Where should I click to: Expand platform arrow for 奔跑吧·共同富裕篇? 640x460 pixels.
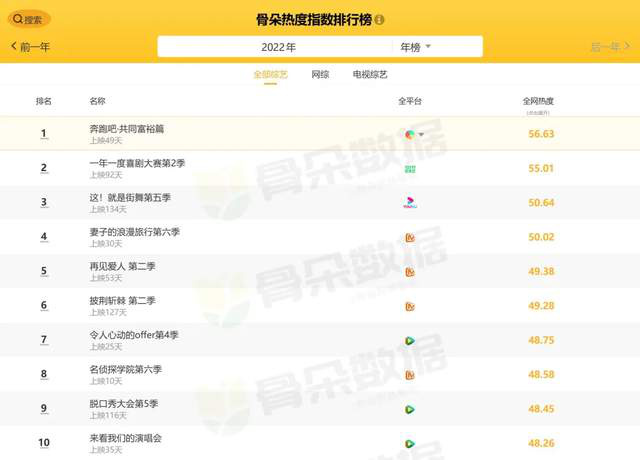[x=421, y=134]
